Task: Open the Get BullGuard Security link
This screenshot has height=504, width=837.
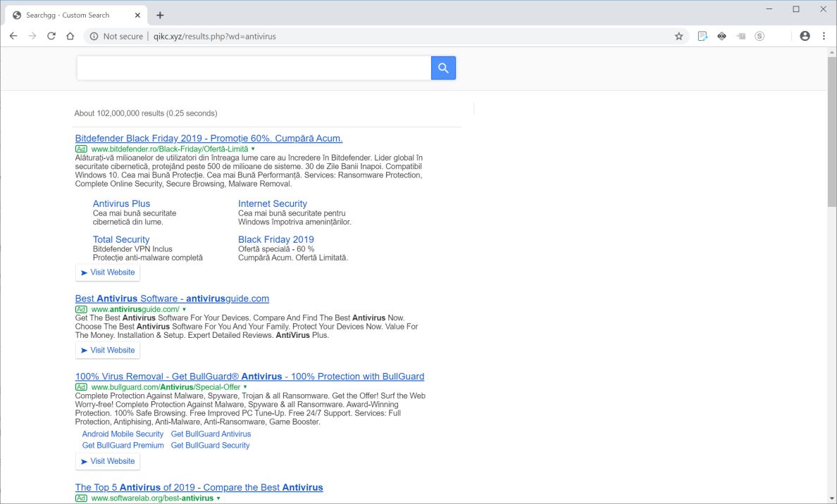Action: [x=210, y=445]
